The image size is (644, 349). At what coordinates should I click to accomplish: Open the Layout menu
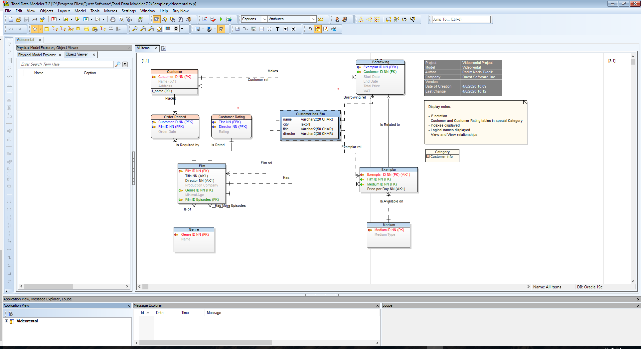(x=64, y=11)
